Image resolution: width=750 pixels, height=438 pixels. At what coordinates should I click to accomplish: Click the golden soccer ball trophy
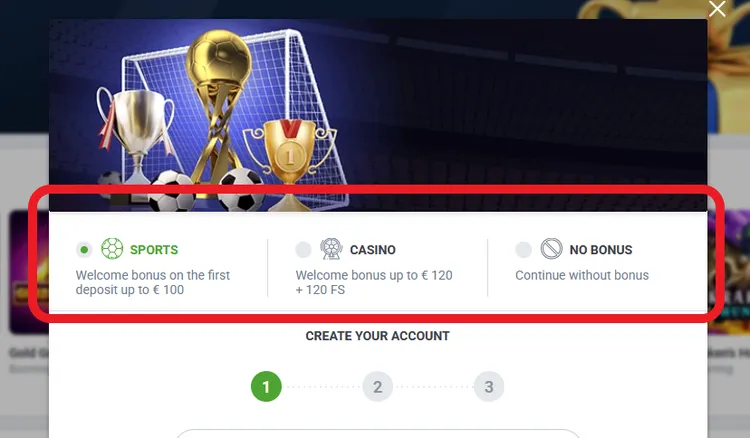click(217, 110)
